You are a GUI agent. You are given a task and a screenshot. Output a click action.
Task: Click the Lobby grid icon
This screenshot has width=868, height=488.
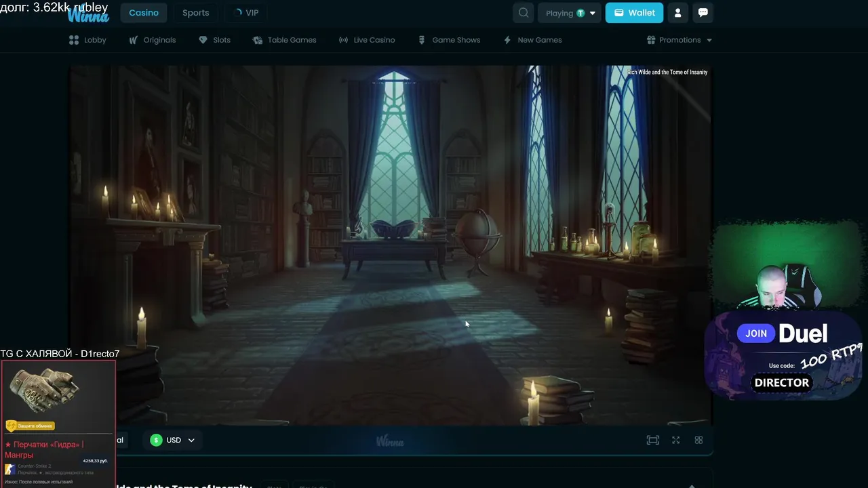coord(74,40)
